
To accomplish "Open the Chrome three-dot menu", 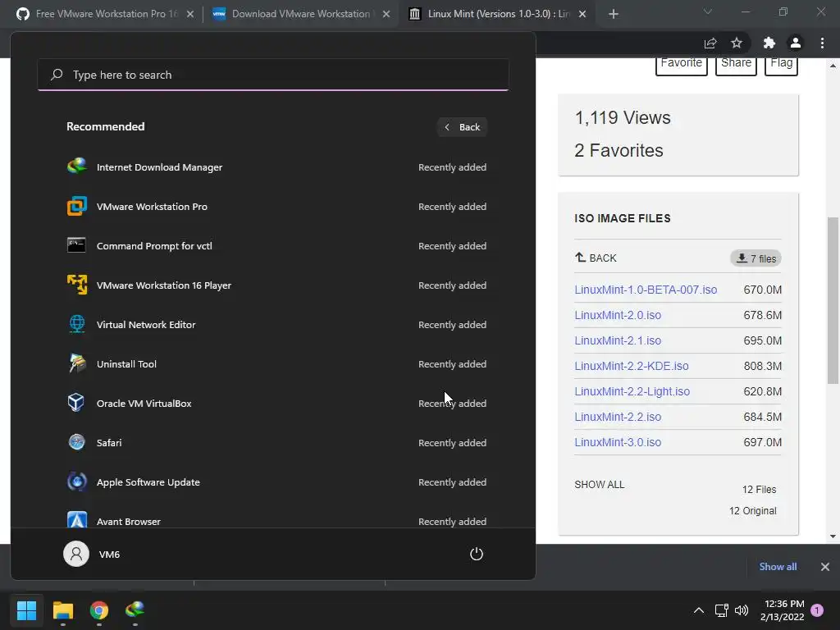I will tap(822, 43).
